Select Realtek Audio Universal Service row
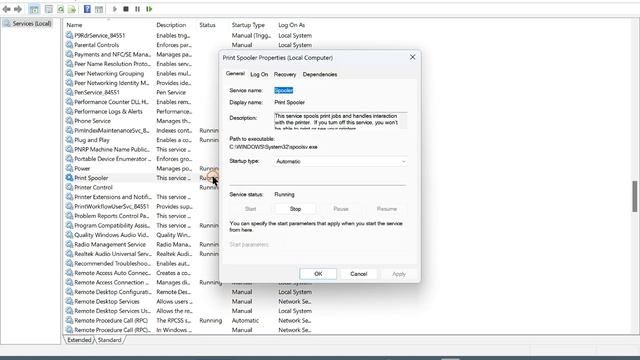Screen dimensions: 640x360 [x=142, y=254]
